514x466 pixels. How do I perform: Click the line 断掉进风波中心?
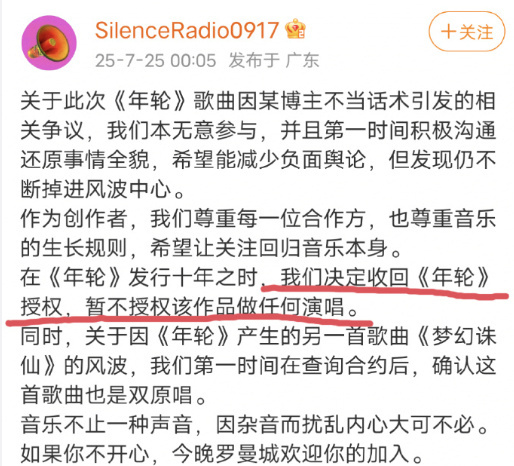pos(102,189)
